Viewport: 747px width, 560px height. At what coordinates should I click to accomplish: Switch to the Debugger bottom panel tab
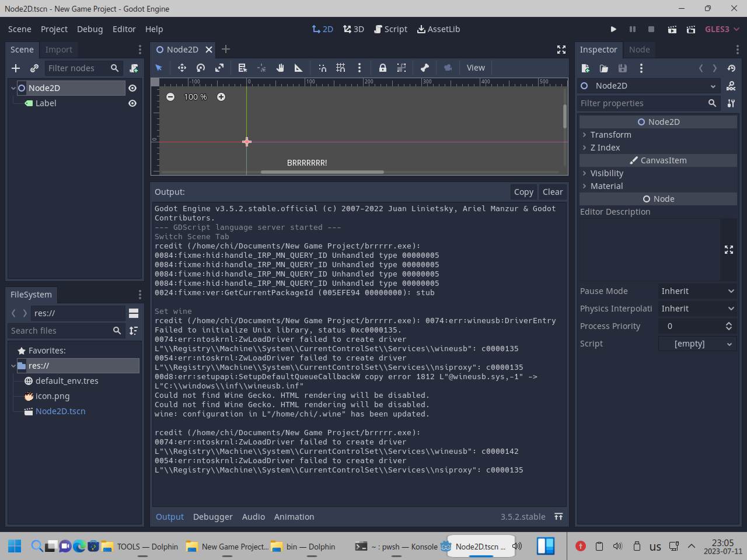tap(212, 517)
